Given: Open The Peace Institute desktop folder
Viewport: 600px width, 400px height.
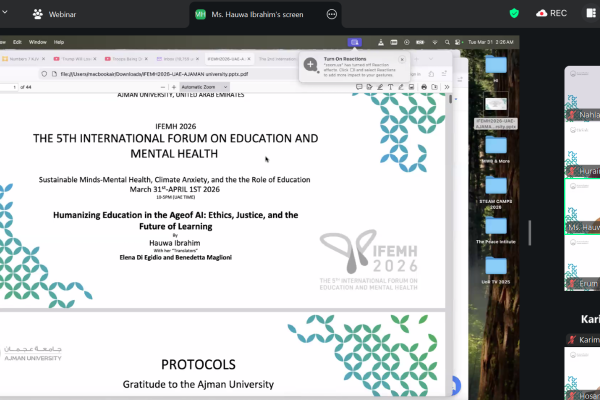Looking at the screenshot, I should (496, 230).
